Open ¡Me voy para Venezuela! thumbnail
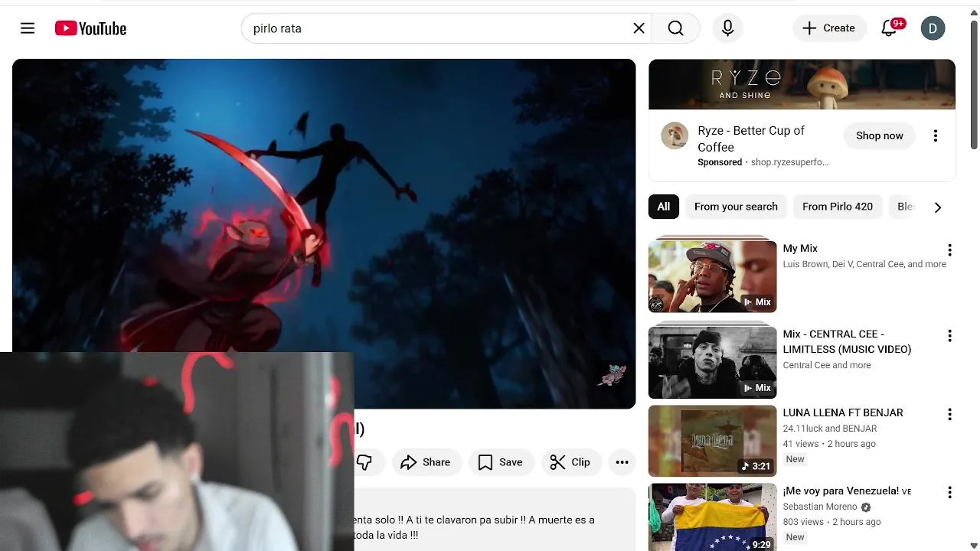The image size is (980, 551). coord(712,518)
